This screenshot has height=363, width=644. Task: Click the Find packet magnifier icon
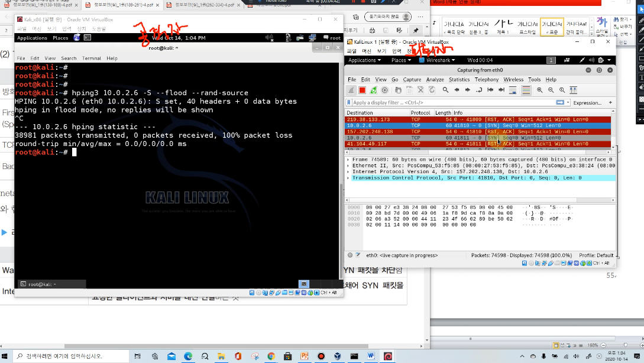(x=445, y=90)
